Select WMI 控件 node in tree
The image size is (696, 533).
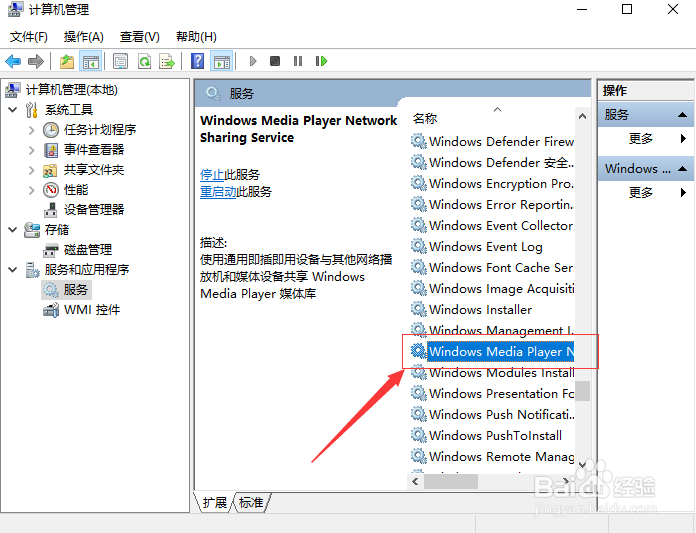pyautogui.click(x=91, y=310)
